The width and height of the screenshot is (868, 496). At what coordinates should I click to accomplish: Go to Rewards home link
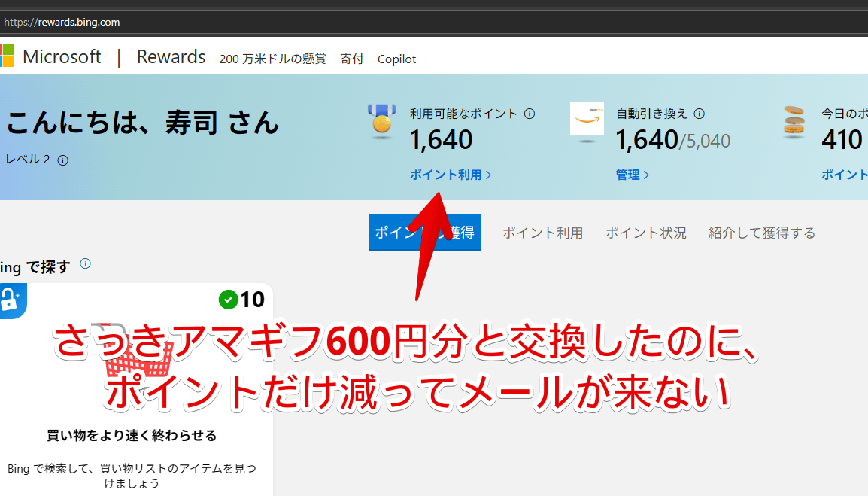(171, 56)
